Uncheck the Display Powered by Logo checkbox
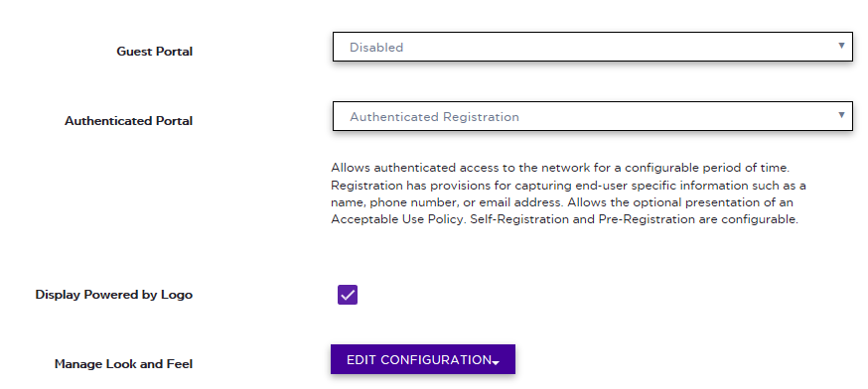Image resolution: width=868 pixels, height=389 pixels. pos(347,295)
